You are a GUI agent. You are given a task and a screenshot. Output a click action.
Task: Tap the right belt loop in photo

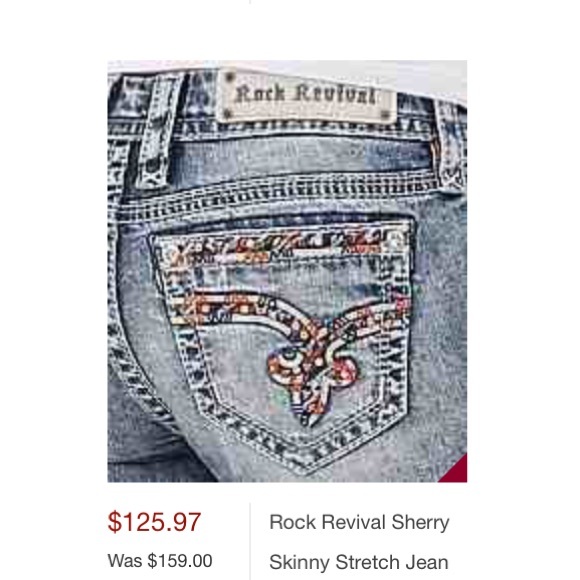451,144
